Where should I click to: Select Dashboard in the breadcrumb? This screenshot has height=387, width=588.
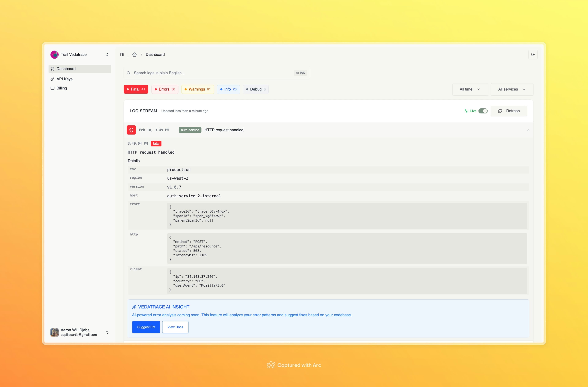(155, 55)
